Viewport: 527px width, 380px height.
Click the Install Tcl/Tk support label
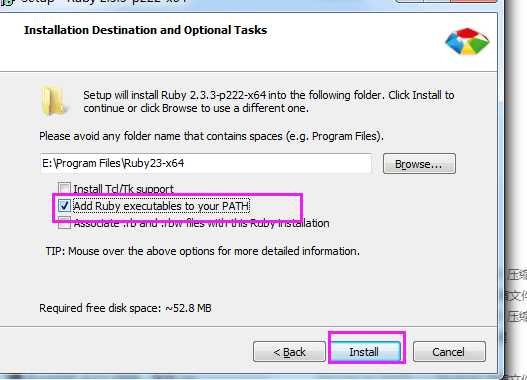[123, 189]
